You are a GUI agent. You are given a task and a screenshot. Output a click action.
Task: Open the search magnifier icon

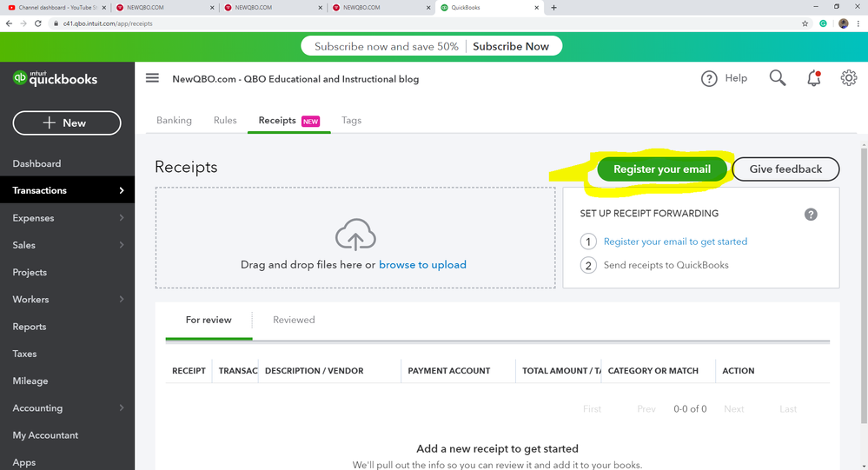click(x=778, y=78)
